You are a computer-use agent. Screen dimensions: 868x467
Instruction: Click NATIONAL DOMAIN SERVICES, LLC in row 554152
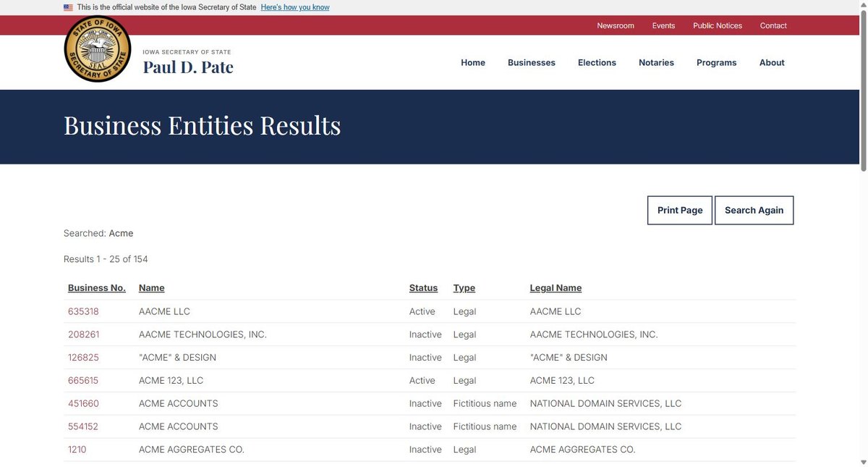(606, 426)
